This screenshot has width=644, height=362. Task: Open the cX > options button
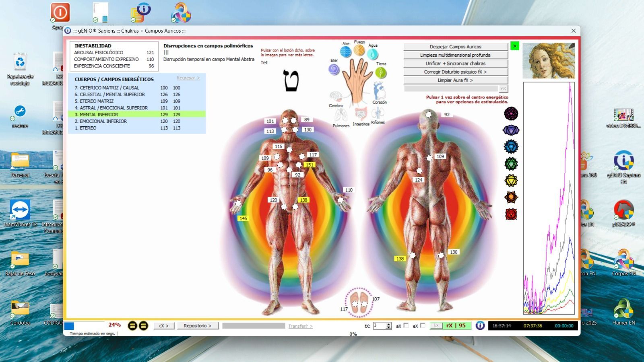pyautogui.click(x=163, y=326)
